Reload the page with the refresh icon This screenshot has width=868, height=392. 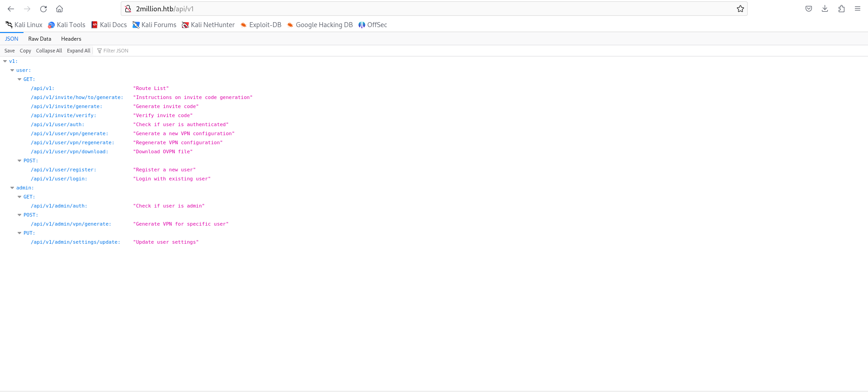click(43, 9)
